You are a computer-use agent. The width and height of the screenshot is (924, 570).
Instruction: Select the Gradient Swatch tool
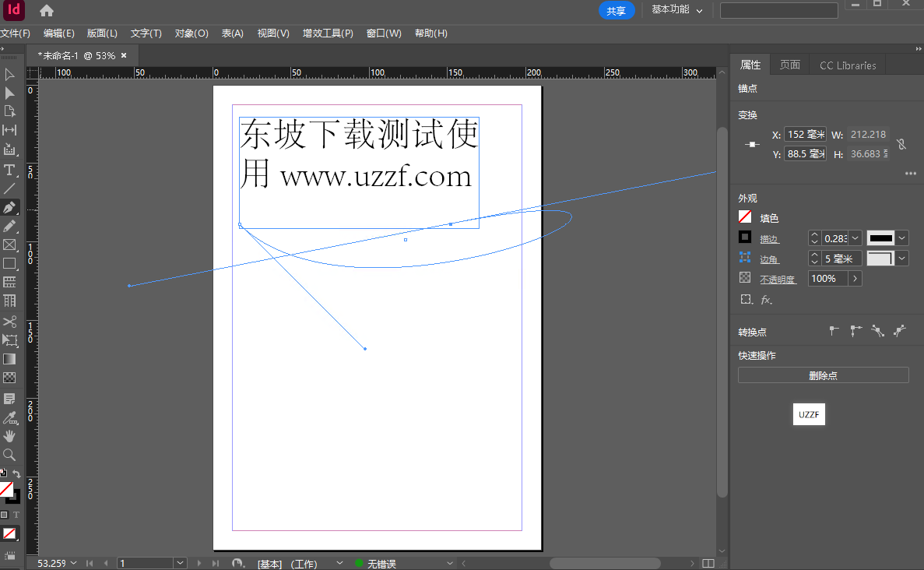tap(9, 359)
